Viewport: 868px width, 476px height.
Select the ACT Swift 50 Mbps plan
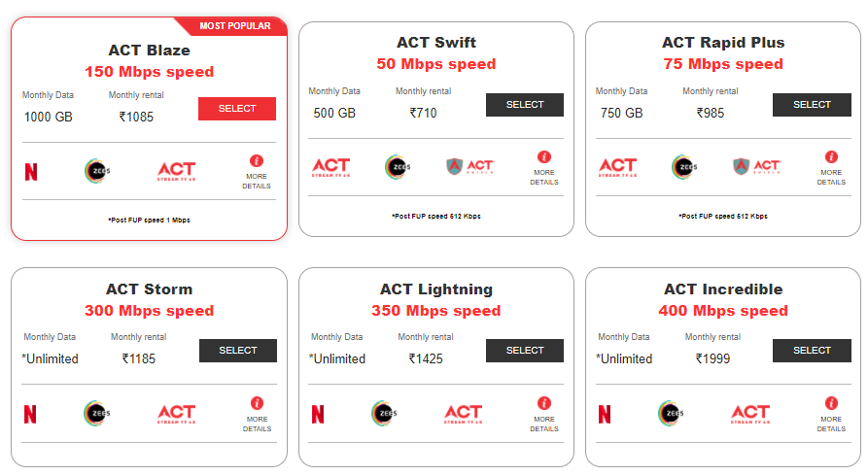coord(525,105)
